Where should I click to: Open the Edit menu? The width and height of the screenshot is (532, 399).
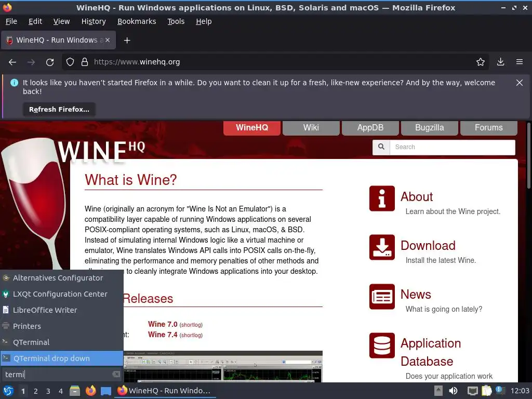(35, 21)
